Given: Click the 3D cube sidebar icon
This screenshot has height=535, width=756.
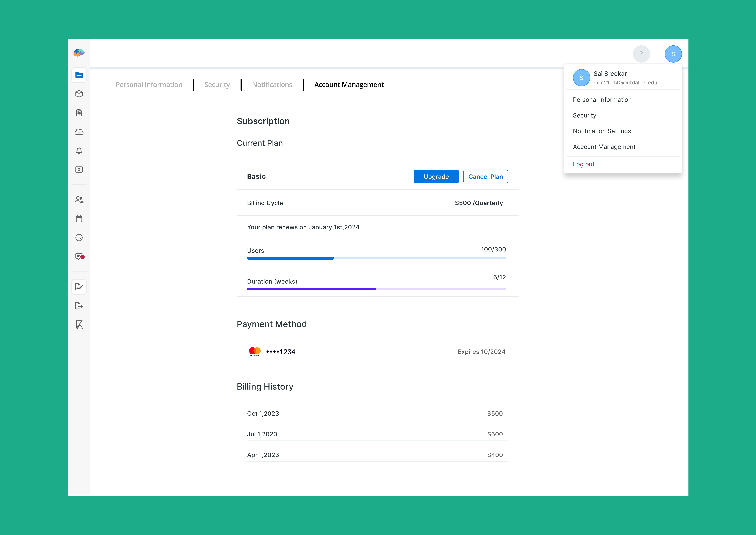Looking at the screenshot, I should (x=79, y=94).
